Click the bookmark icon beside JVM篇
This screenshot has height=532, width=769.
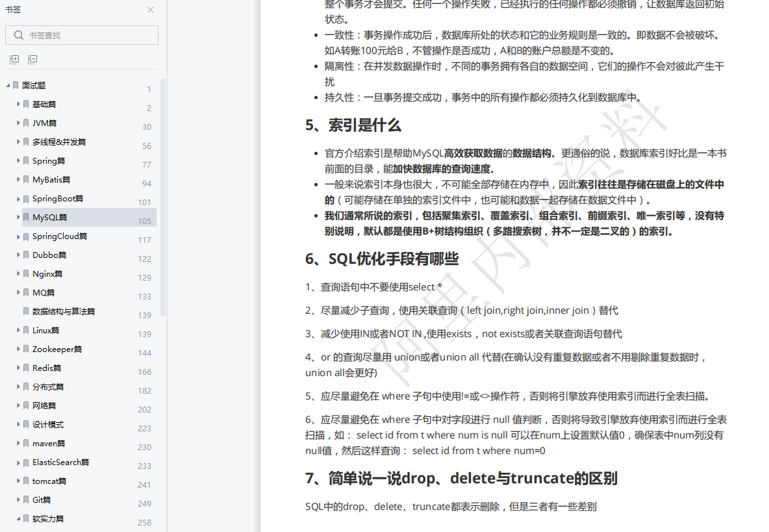26,123
